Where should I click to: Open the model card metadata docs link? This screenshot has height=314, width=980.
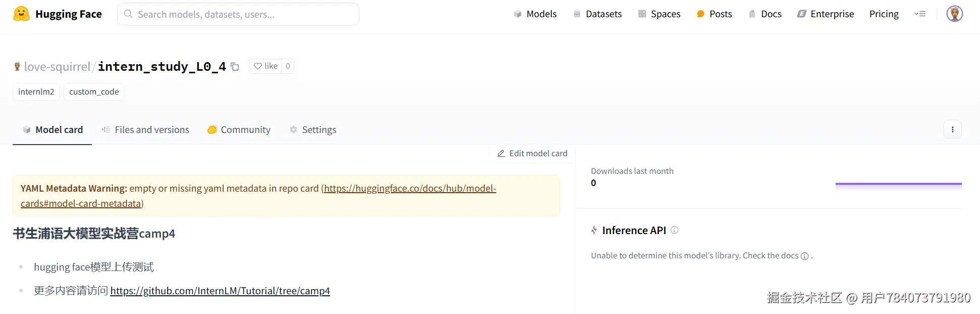(409, 189)
